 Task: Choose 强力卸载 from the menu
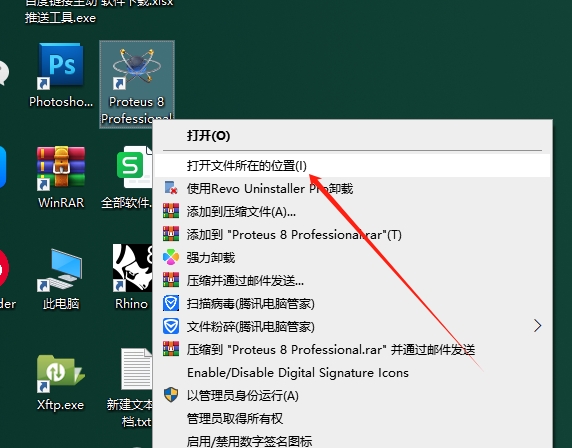pos(352,258)
